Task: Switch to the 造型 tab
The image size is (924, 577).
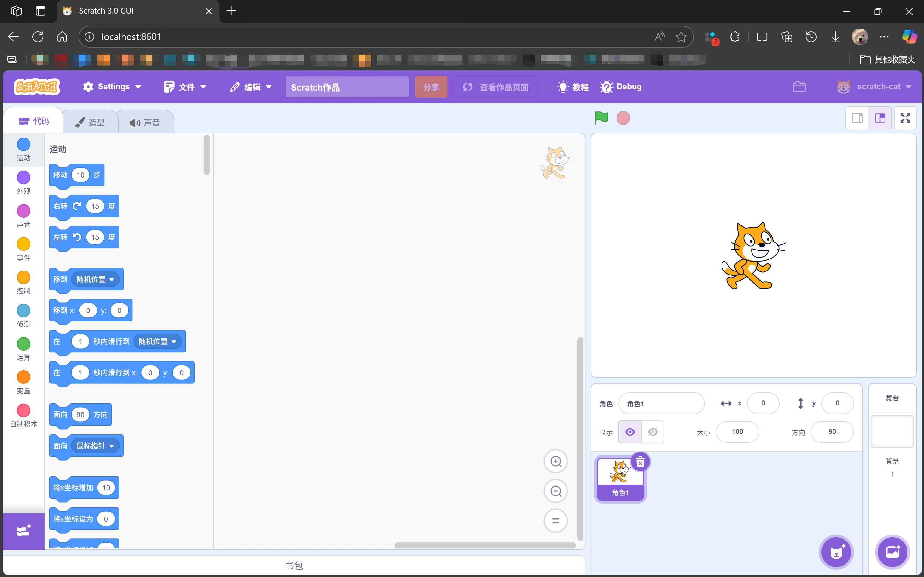Action: click(90, 122)
